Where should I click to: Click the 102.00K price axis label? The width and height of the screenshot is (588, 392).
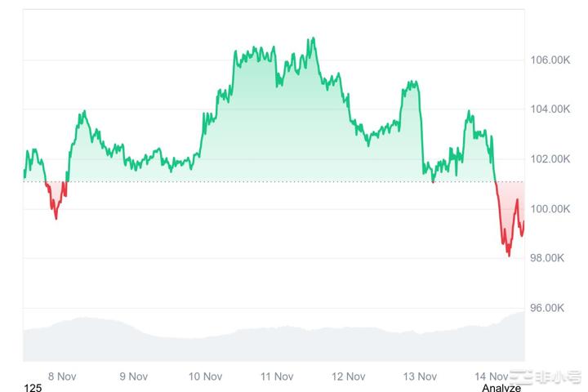(550, 159)
